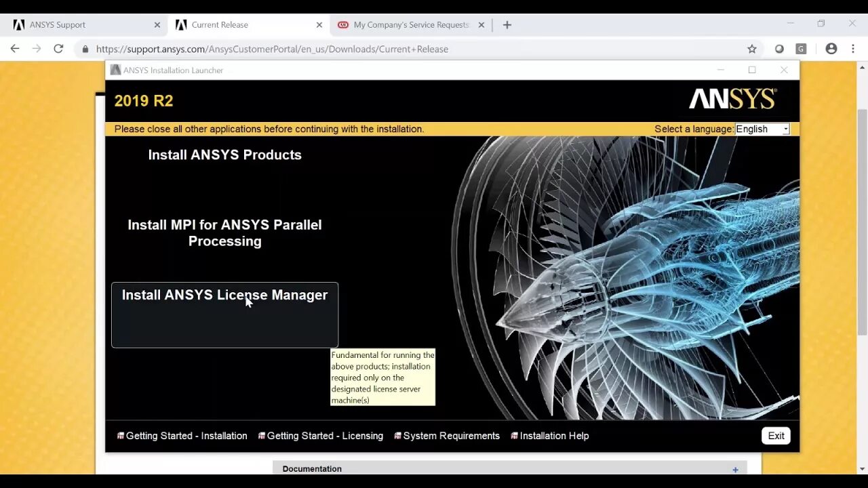Click the 2019 R2 version label
The image size is (868, 488).
click(144, 101)
